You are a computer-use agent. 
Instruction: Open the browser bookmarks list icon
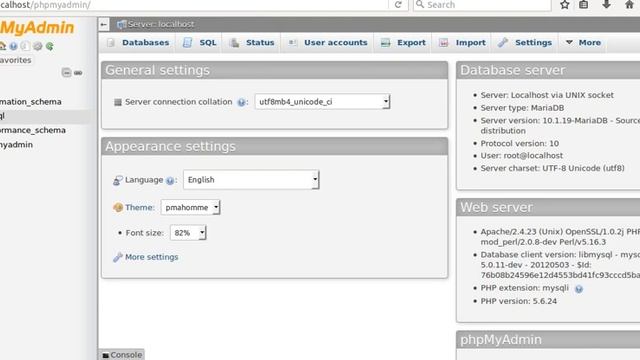click(x=584, y=4)
